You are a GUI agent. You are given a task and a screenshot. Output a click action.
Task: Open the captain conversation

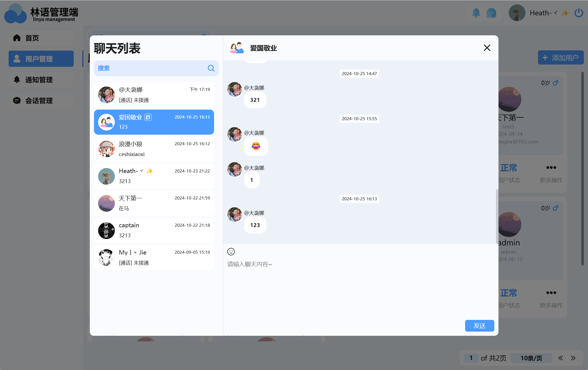(x=154, y=231)
